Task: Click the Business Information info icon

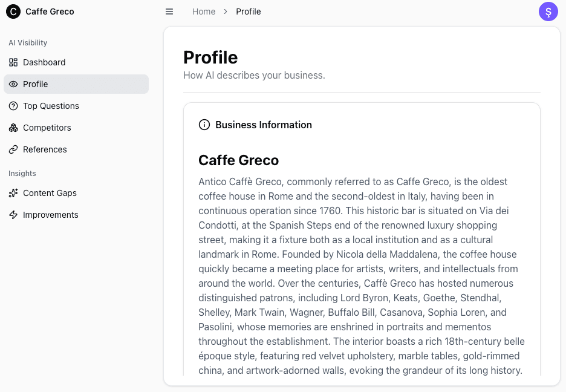Action: [x=204, y=125]
